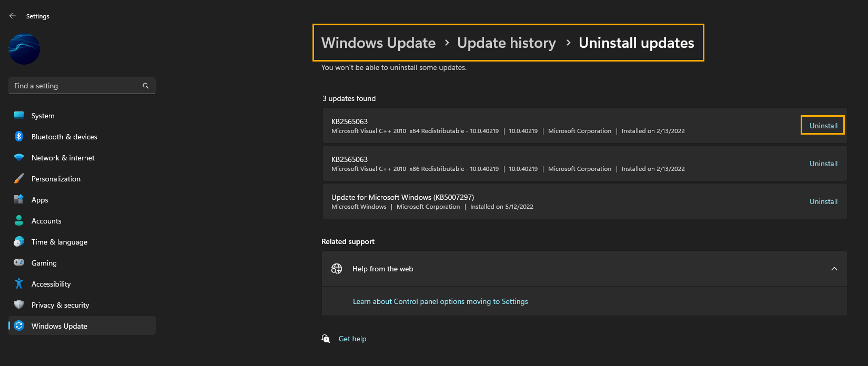The image size is (868, 366).
Task: Click the back arrow in Settings
Action: [x=13, y=16]
